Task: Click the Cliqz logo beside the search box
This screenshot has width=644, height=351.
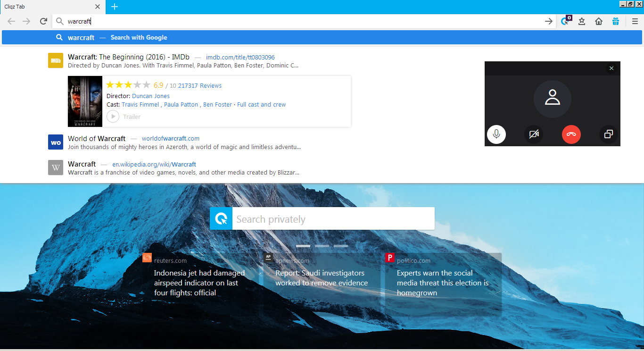Action: tap(221, 219)
